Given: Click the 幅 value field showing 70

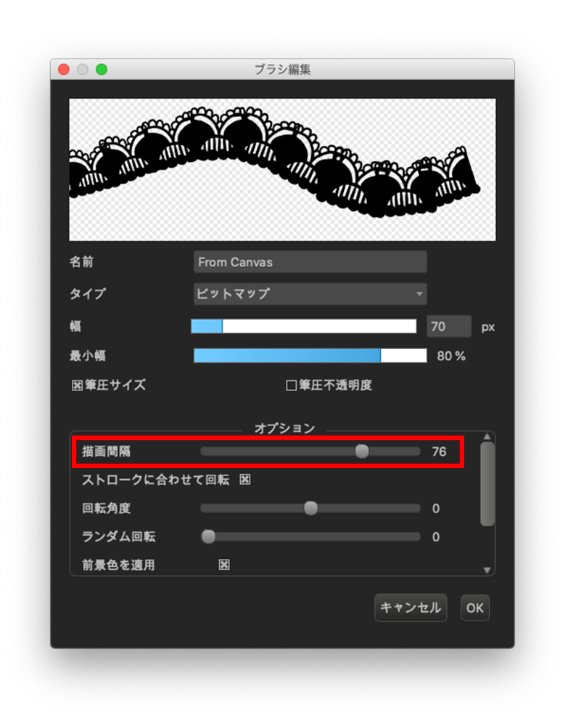Looking at the screenshot, I should [x=449, y=327].
